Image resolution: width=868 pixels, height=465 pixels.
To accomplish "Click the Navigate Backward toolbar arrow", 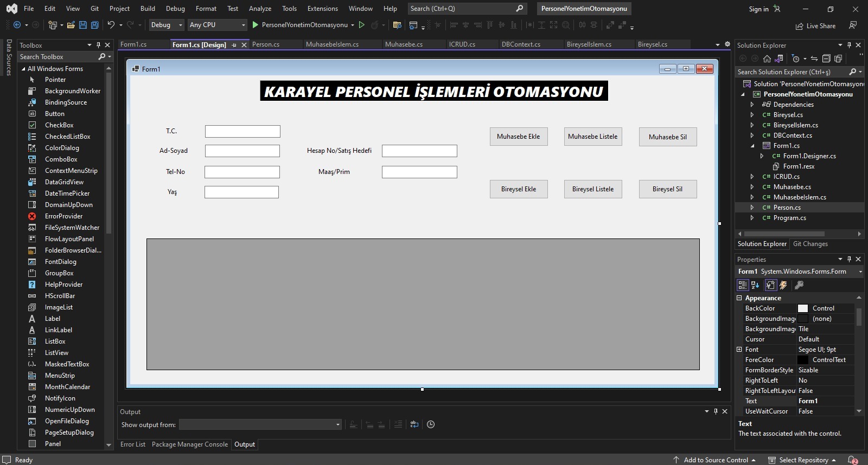I will tap(17, 25).
